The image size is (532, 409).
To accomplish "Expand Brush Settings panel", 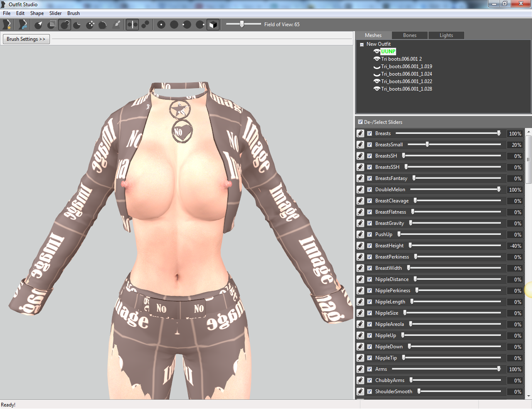I will [x=26, y=39].
